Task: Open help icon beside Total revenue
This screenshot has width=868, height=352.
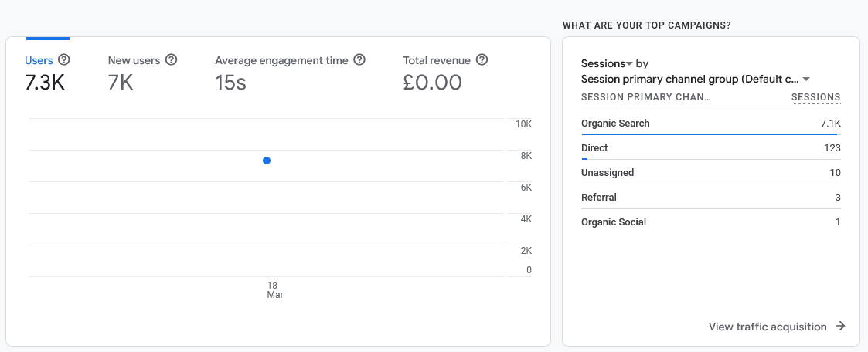Action: (x=482, y=59)
